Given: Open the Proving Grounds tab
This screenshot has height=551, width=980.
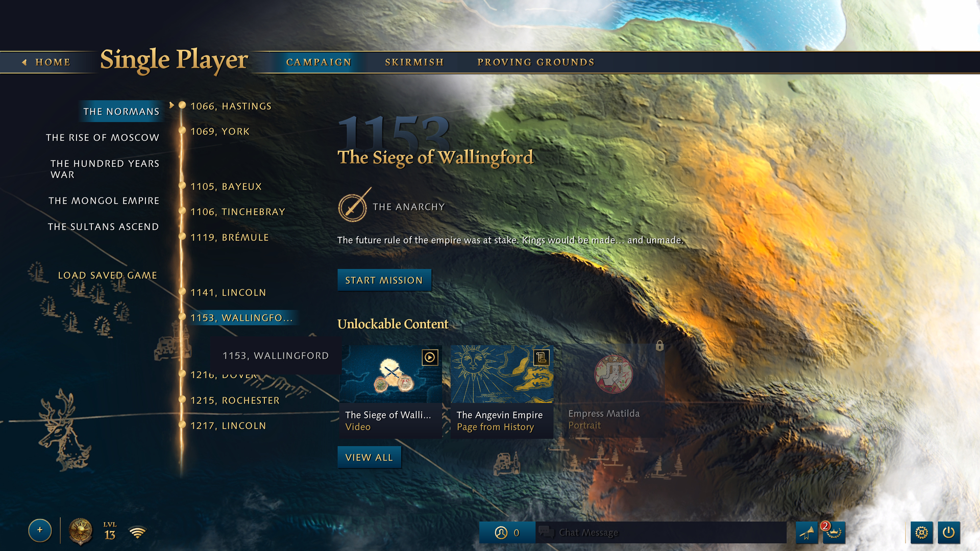Looking at the screenshot, I should click(x=535, y=62).
